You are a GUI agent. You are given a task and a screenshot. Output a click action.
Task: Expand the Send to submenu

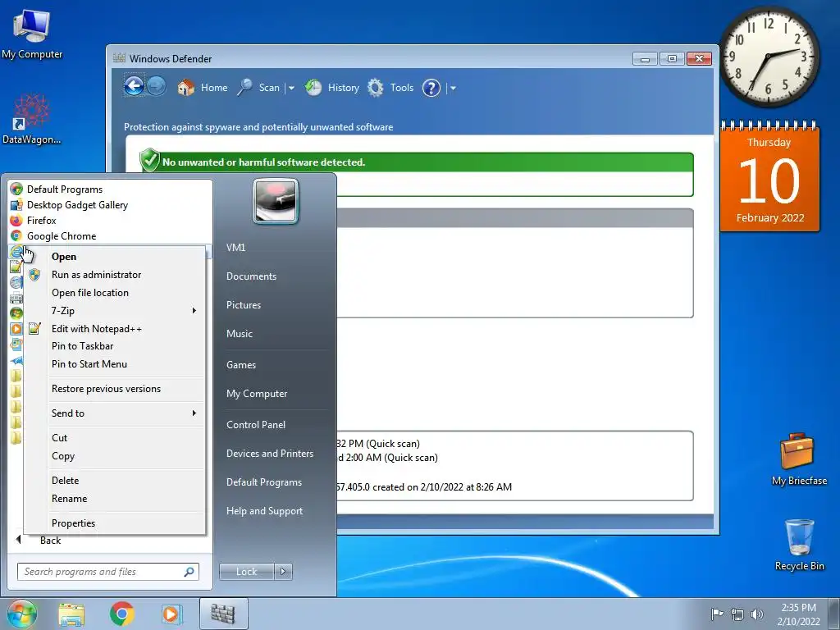point(115,413)
